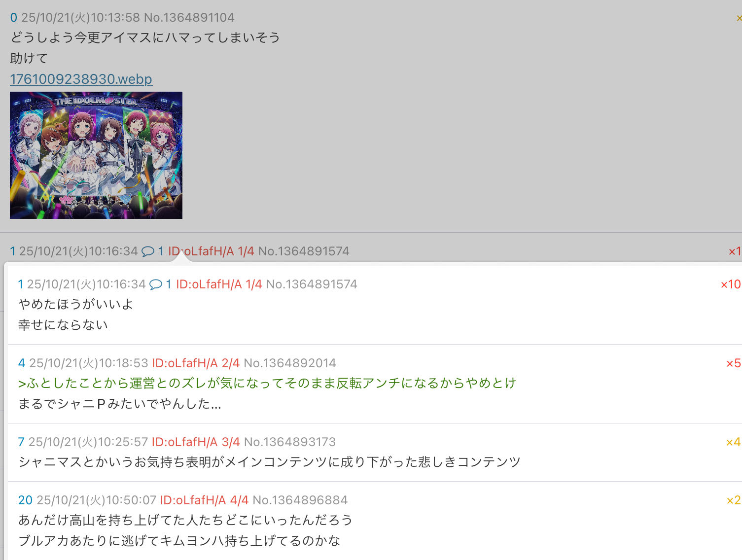This screenshot has height=560, width=742.
Task: Click post number No.1364896884
Action: 300,500
